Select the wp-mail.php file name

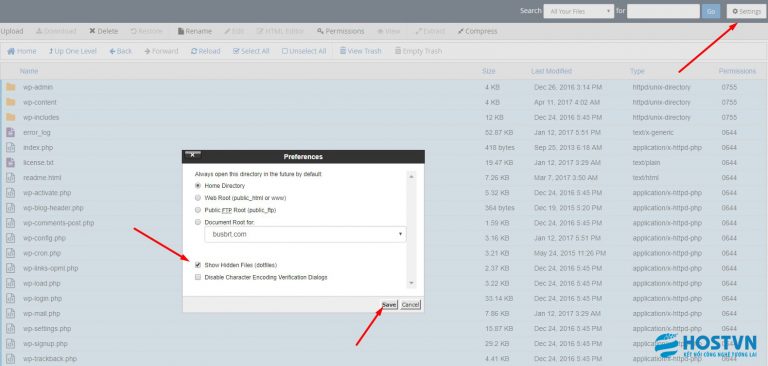[42, 314]
